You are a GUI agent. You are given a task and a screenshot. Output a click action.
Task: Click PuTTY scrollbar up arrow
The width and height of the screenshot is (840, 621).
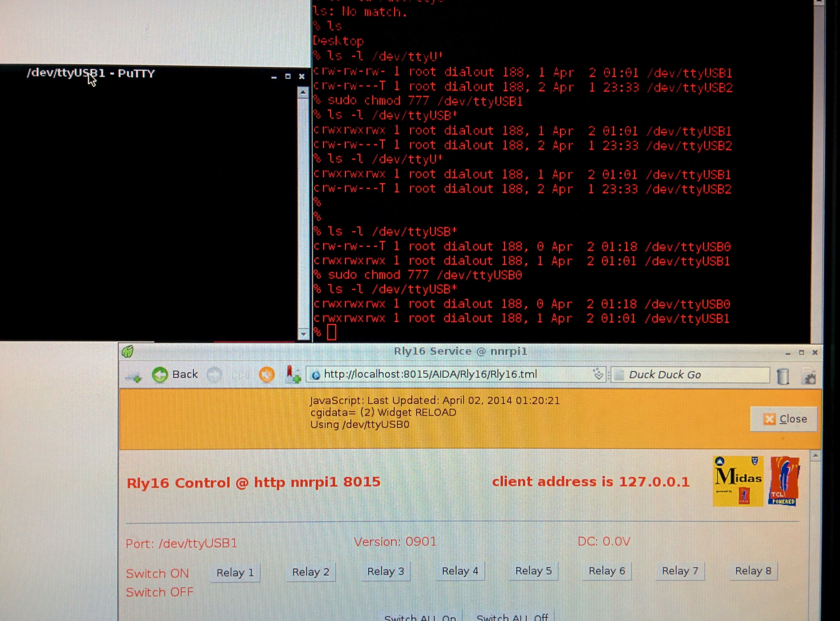(x=303, y=92)
